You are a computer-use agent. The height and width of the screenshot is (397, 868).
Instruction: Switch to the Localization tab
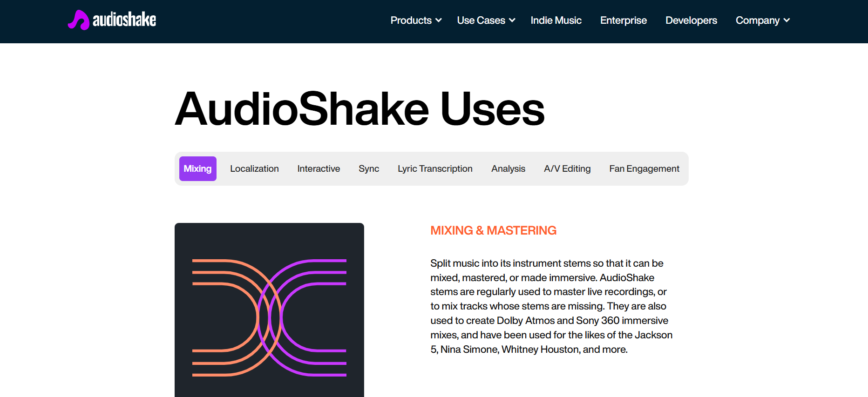coord(254,168)
